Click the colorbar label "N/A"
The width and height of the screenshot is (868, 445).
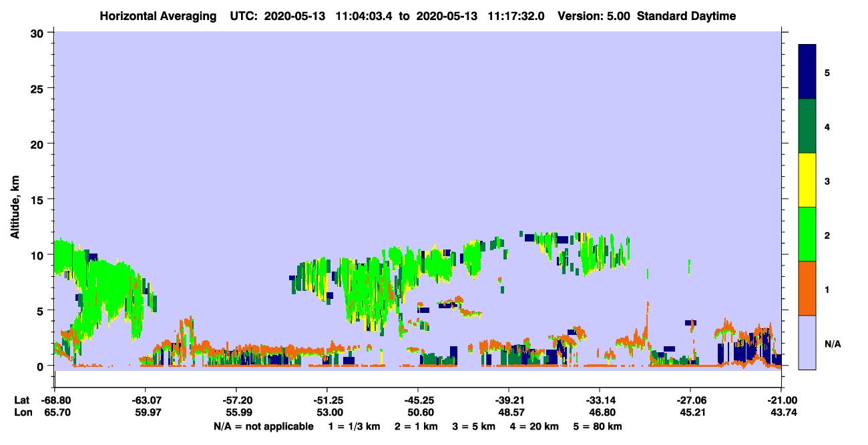point(833,344)
